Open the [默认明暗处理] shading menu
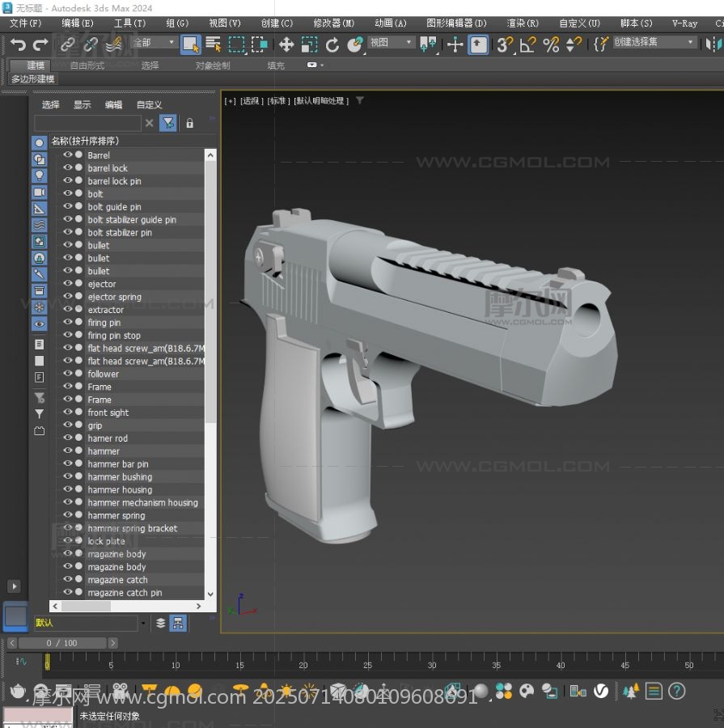 (x=321, y=101)
